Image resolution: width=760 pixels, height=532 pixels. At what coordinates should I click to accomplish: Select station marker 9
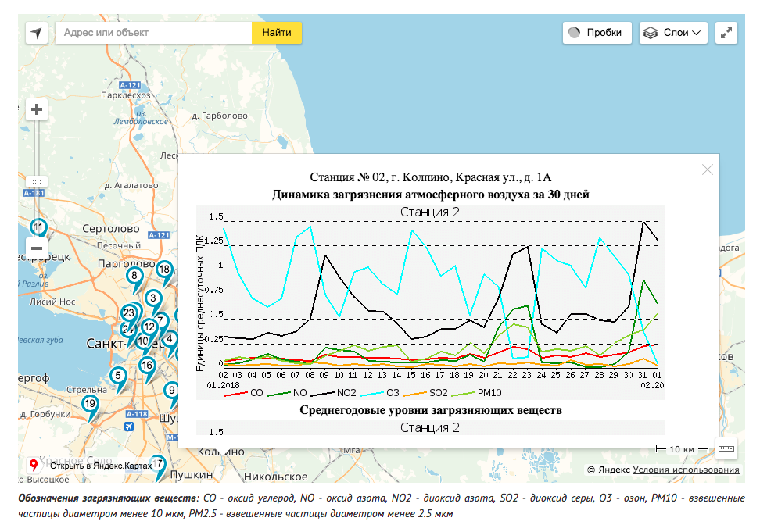tap(171, 390)
